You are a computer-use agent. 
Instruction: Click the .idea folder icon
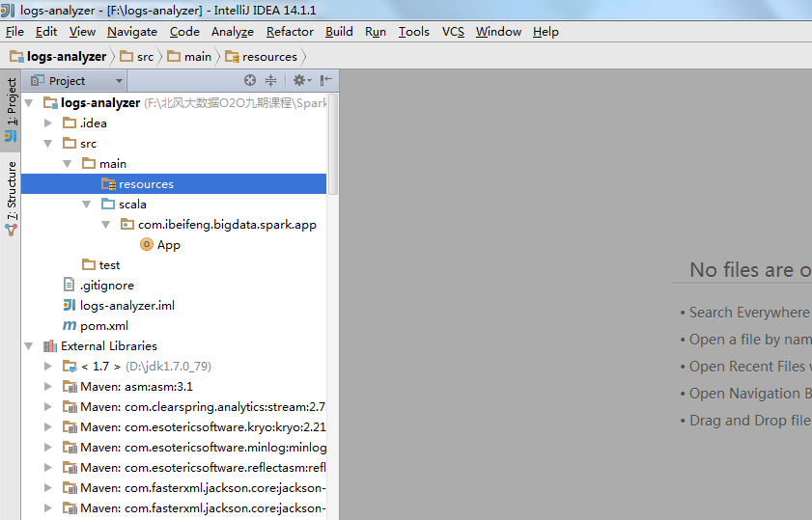tap(70, 123)
